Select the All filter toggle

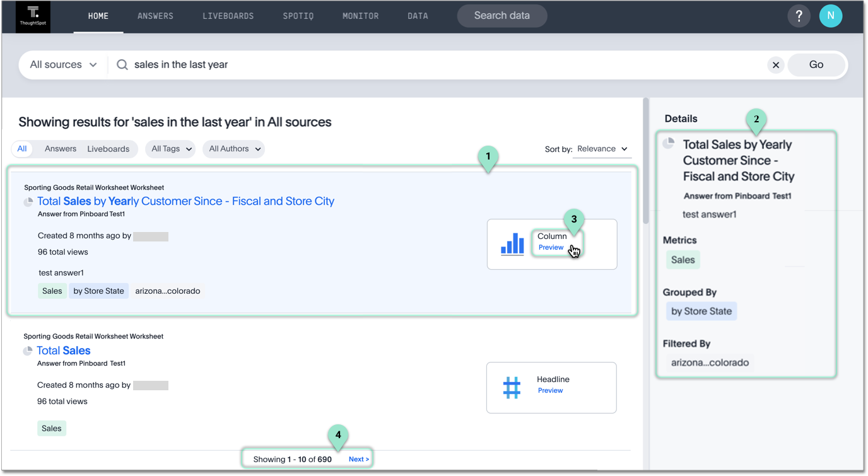[22, 149]
